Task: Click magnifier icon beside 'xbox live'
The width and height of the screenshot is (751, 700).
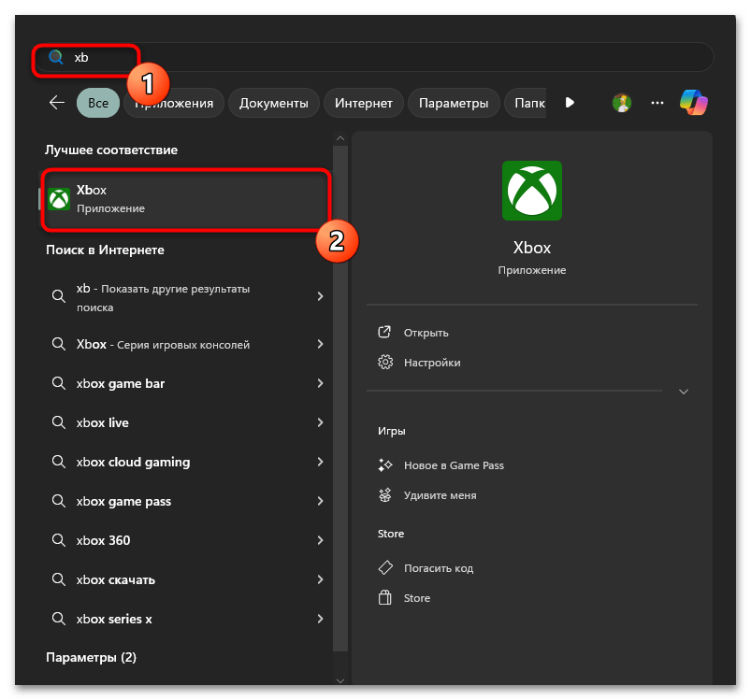Action: [x=58, y=422]
